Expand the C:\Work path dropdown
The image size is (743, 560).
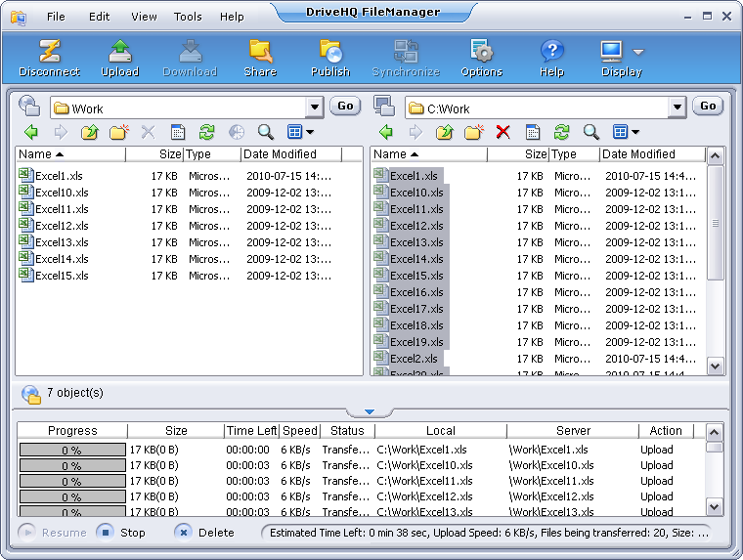pyautogui.click(x=677, y=108)
